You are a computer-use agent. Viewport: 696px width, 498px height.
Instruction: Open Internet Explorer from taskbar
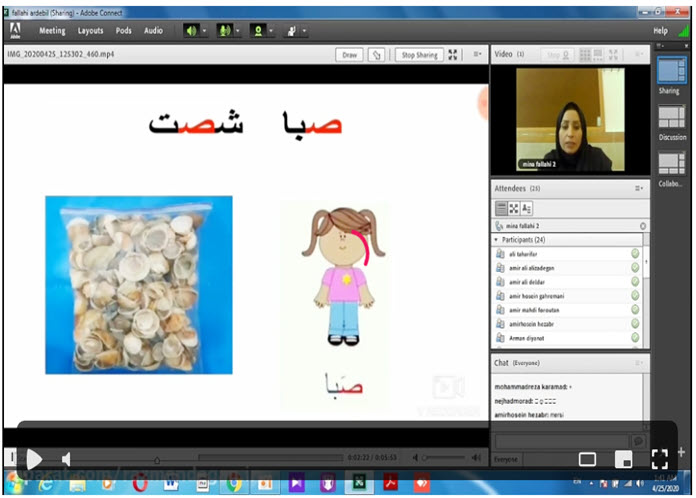(x=46, y=484)
